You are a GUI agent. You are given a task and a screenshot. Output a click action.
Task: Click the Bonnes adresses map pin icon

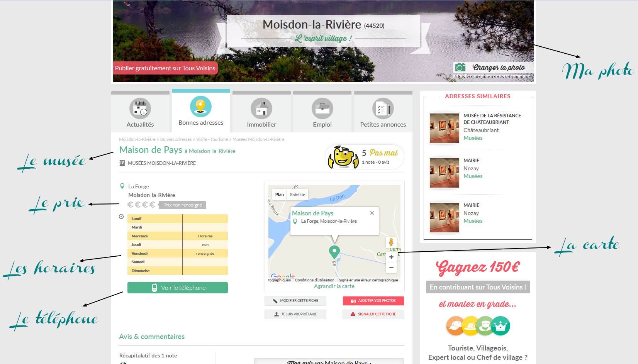click(x=201, y=107)
